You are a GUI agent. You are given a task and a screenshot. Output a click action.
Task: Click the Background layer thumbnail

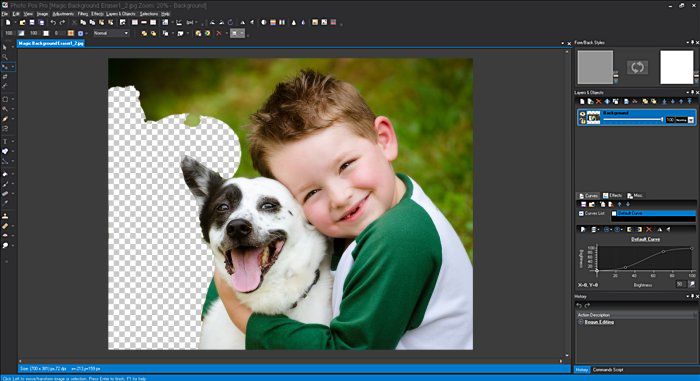(593, 118)
